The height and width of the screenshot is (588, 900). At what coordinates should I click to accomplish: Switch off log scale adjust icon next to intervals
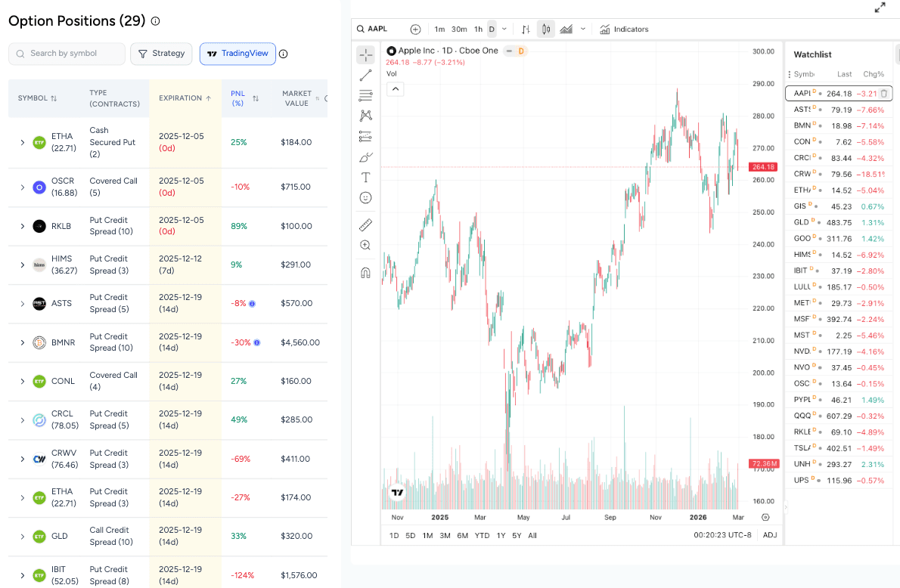[x=525, y=29]
